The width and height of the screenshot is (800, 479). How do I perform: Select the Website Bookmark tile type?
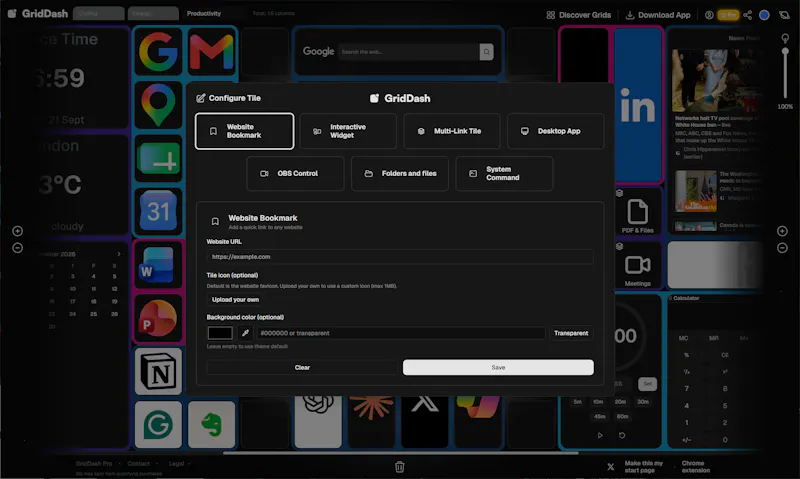[x=244, y=131]
